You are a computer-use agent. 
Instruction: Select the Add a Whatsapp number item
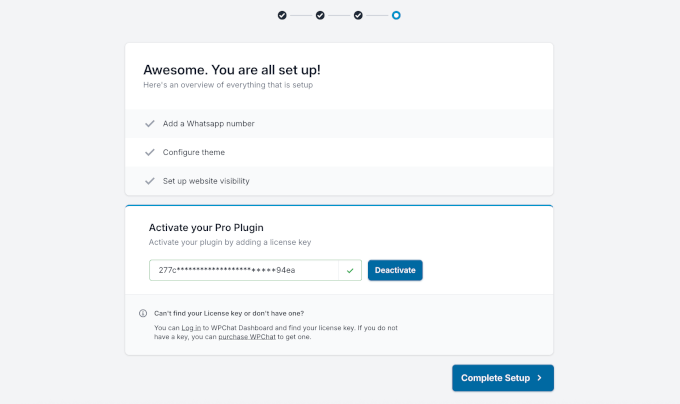click(x=209, y=124)
